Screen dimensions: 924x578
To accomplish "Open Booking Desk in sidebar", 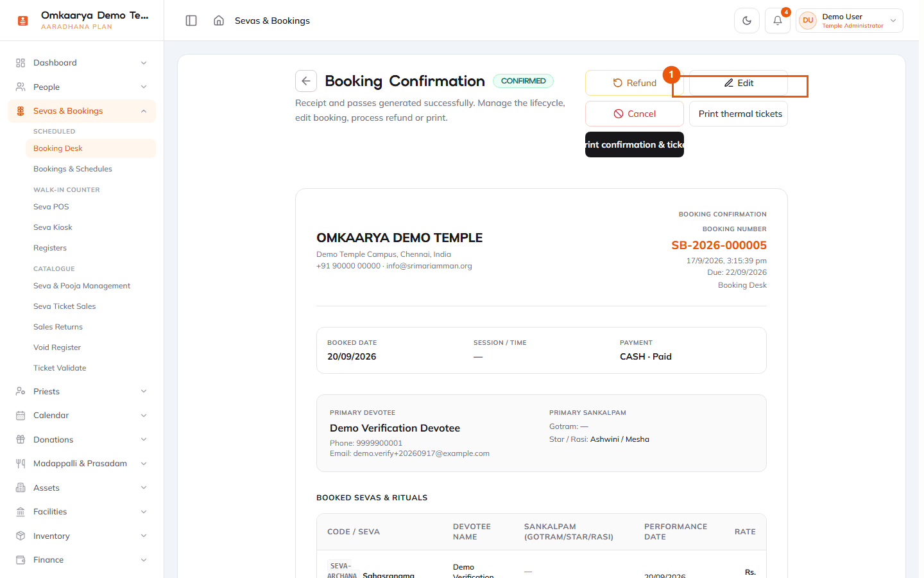I will [x=90, y=148].
